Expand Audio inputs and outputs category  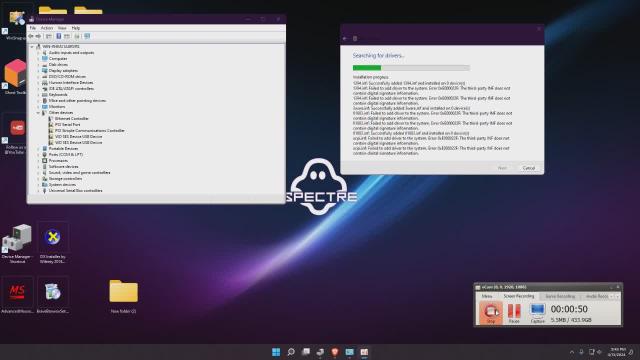(x=38, y=53)
